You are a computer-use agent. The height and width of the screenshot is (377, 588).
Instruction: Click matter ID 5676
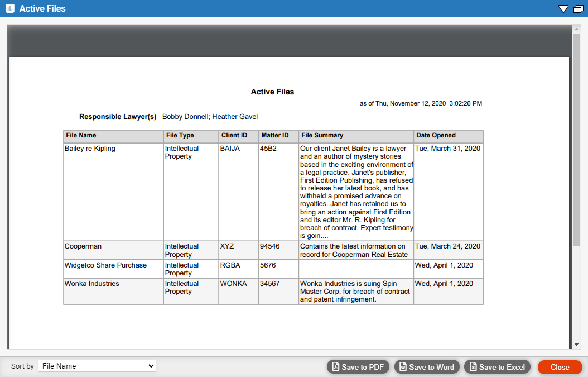tap(268, 265)
